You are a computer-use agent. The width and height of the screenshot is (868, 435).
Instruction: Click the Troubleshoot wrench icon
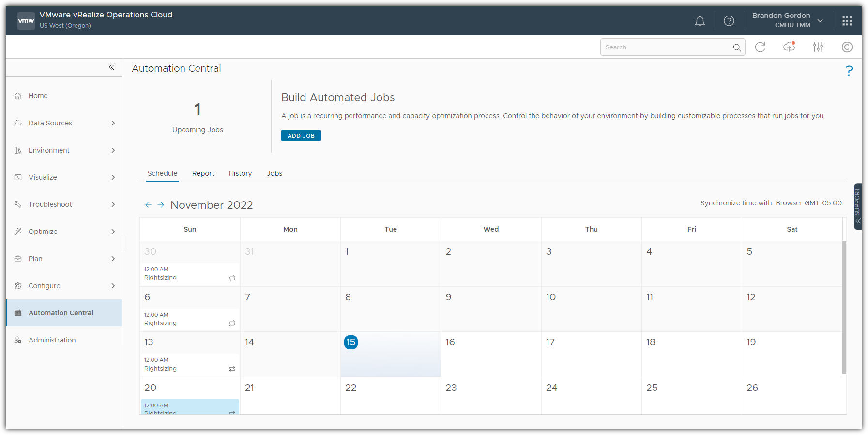(x=18, y=204)
